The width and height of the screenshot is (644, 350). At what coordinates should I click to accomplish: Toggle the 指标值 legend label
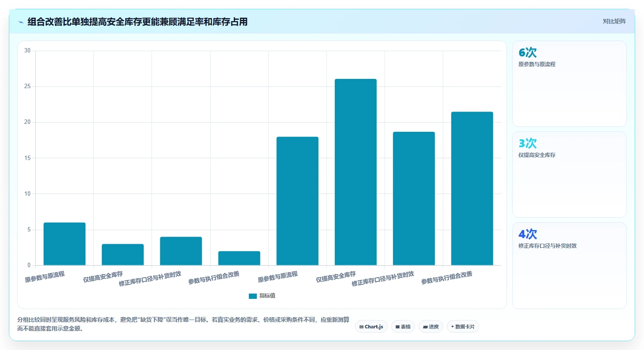[x=267, y=296]
